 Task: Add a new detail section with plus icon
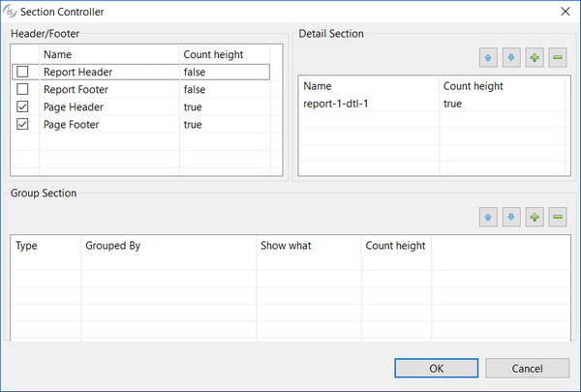535,57
